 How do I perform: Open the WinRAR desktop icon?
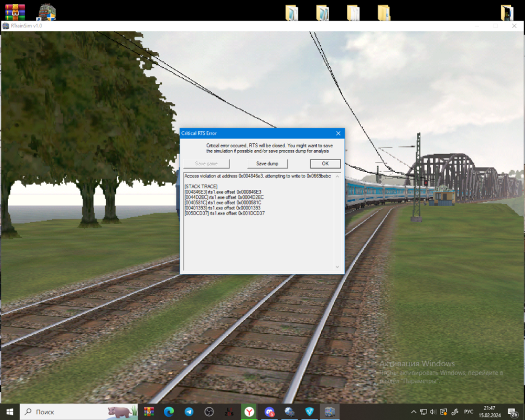pos(15,11)
